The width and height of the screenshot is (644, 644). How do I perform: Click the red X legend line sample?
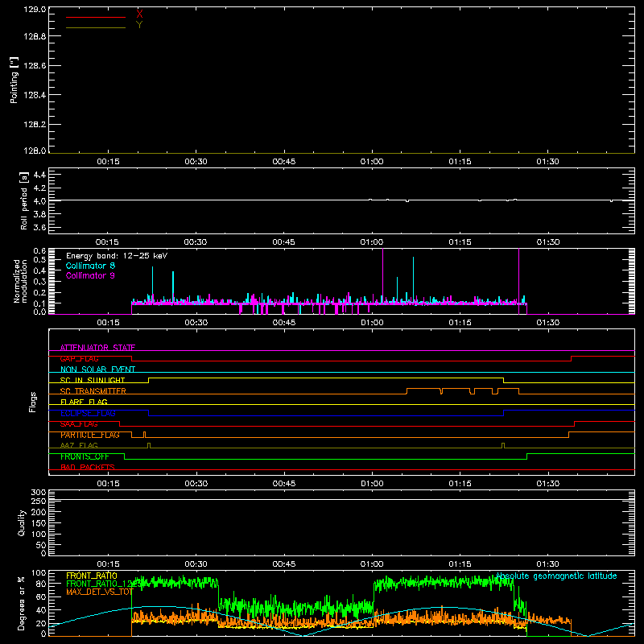96,17
